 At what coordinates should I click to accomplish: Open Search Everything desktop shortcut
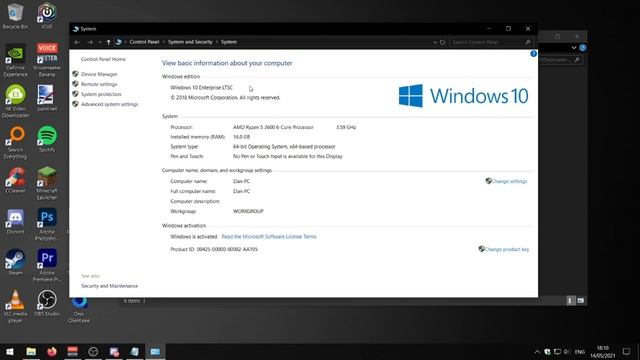(x=16, y=142)
